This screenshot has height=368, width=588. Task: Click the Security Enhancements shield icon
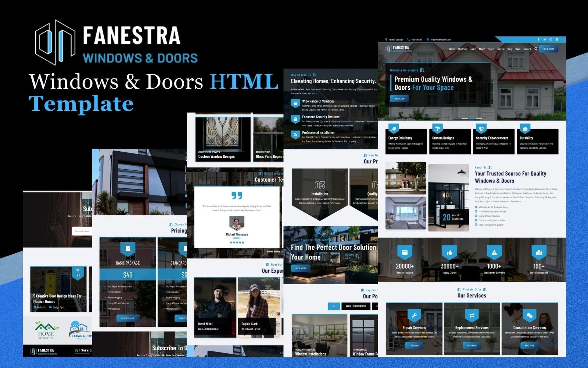tap(481, 129)
